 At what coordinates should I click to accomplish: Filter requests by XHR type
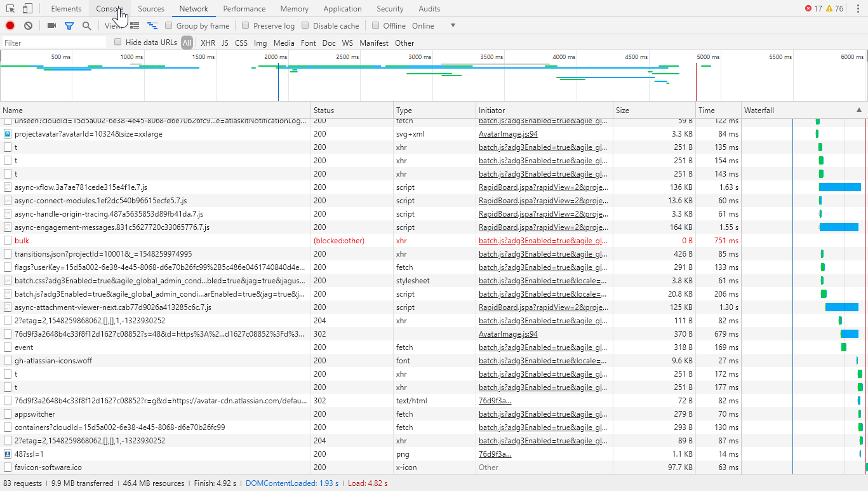click(x=208, y=43)
